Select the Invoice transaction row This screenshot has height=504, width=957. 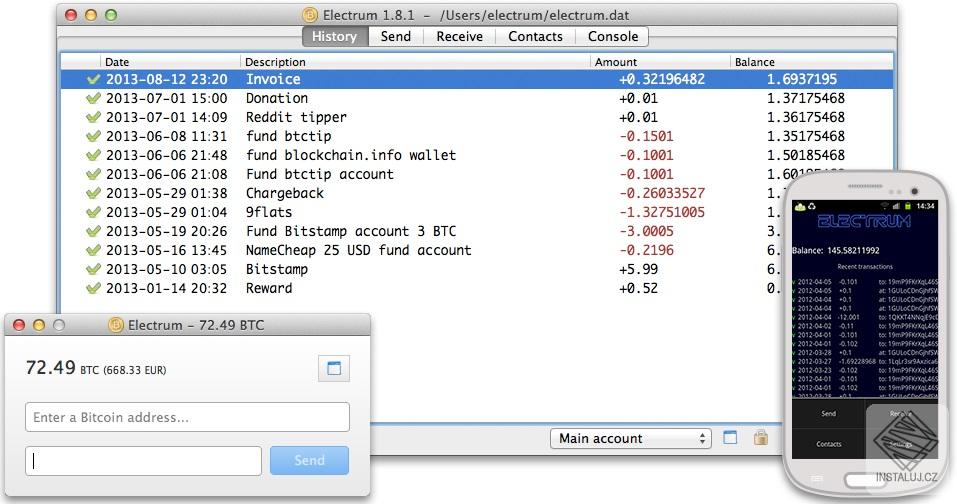pyautogui.click(x=477, y=79)
